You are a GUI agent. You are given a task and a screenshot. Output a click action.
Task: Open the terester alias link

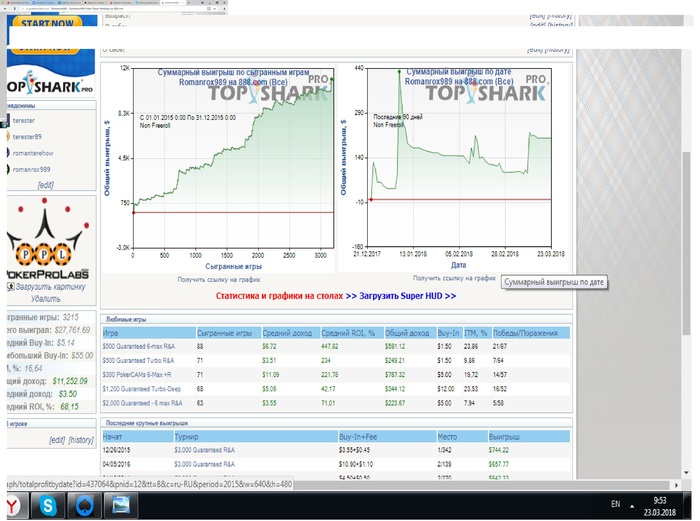pyautogui.click(x=24, y=121)
